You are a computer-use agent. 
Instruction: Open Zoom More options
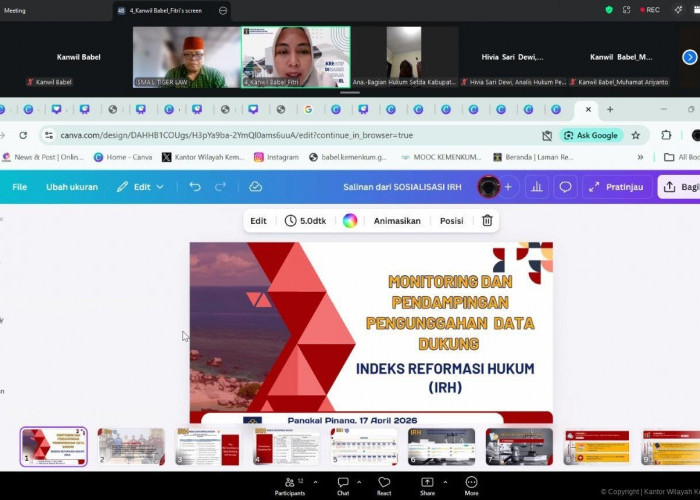point(471,486)
